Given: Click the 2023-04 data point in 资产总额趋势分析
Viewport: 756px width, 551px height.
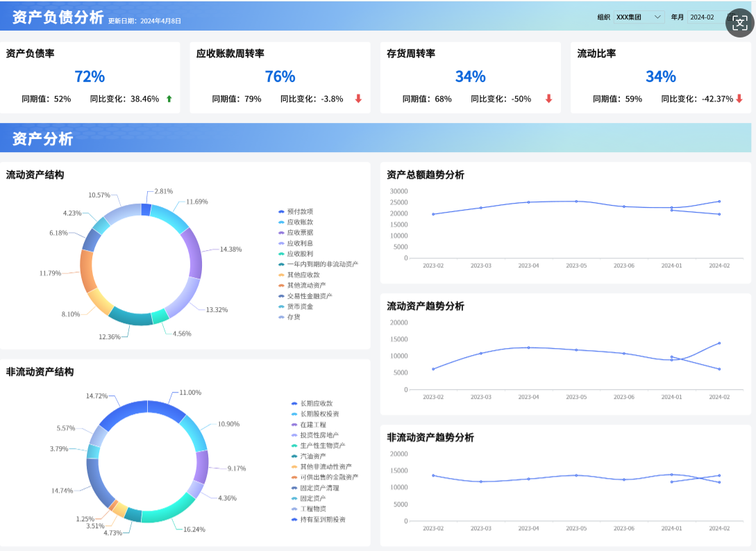Looking at the screenshot, I should 528,202.
